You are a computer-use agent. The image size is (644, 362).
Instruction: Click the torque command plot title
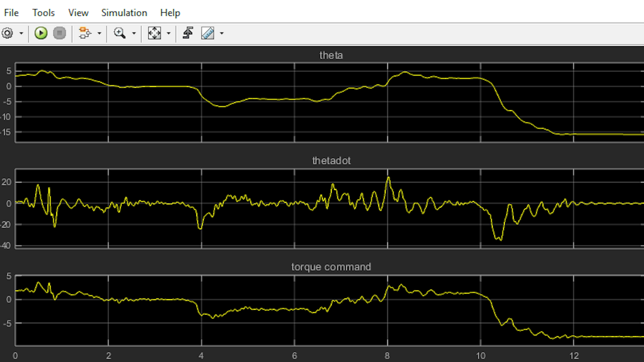331,267
